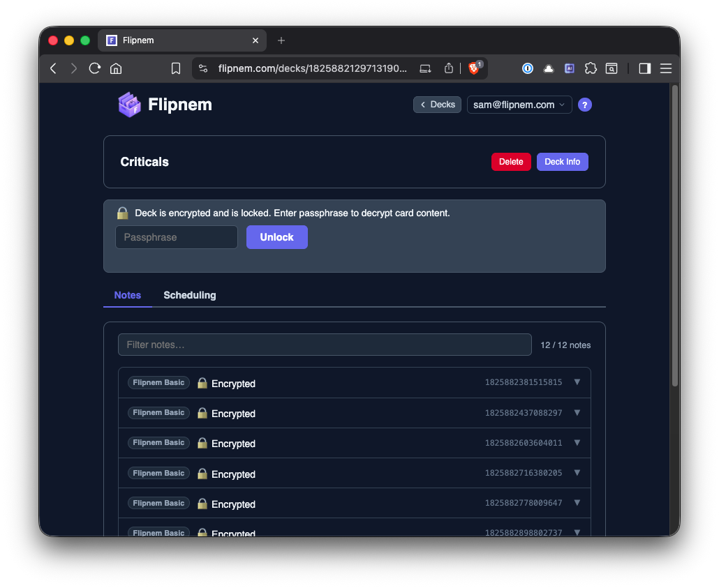Open the browser hamburger menu
719x588 pixels.
pos(666,69)
